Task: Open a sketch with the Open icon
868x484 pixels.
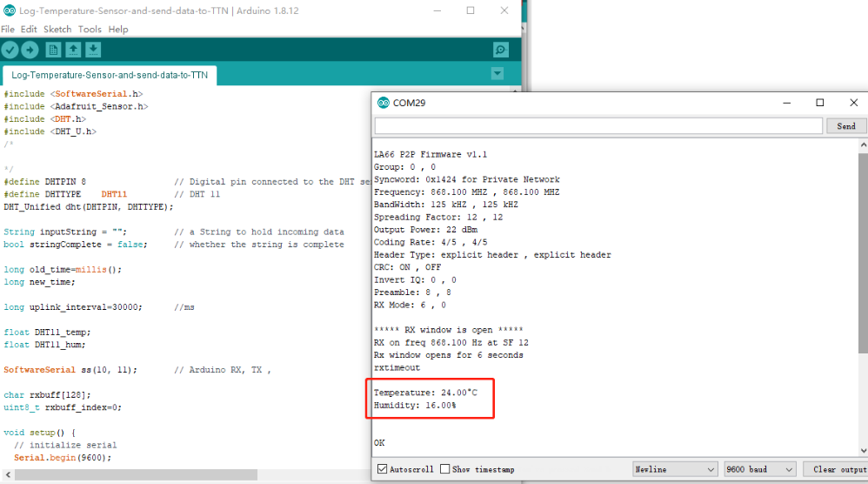Action: click(73, 50)
